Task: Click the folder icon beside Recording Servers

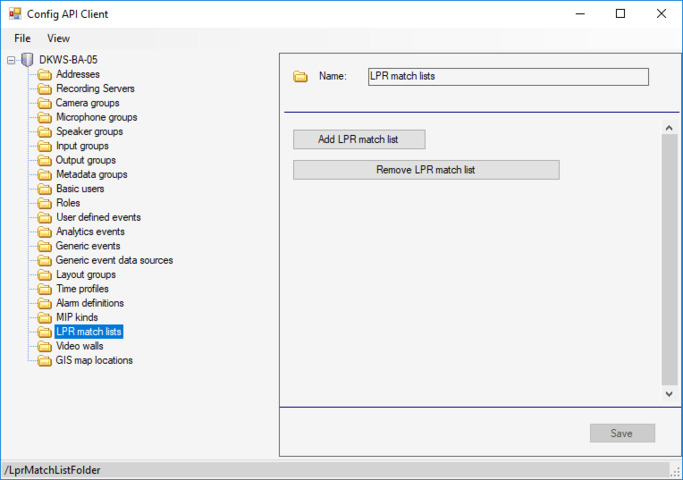Action: [x=45, y=89]
